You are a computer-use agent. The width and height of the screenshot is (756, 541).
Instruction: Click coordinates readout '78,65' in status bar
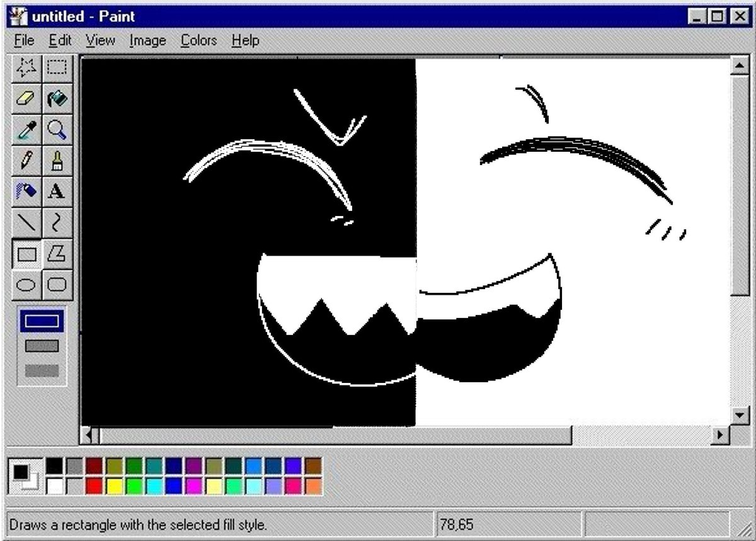(457, 524)
